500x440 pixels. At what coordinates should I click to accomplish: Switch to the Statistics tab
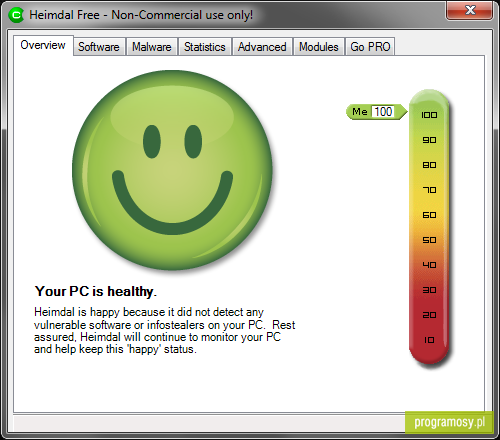point(205,47)
